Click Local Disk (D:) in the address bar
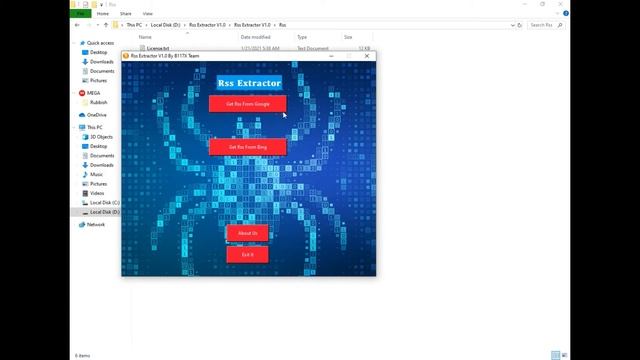 (x=165, y=25)
